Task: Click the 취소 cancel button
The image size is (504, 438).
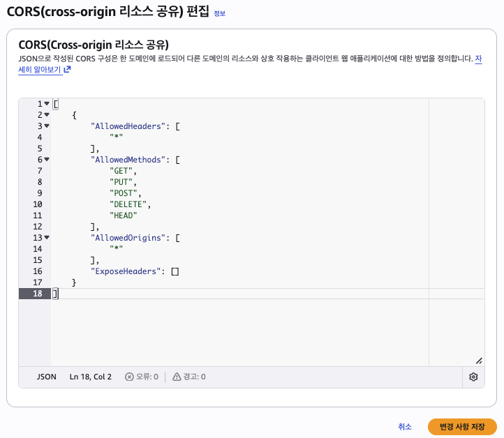Action: [405, 427]
